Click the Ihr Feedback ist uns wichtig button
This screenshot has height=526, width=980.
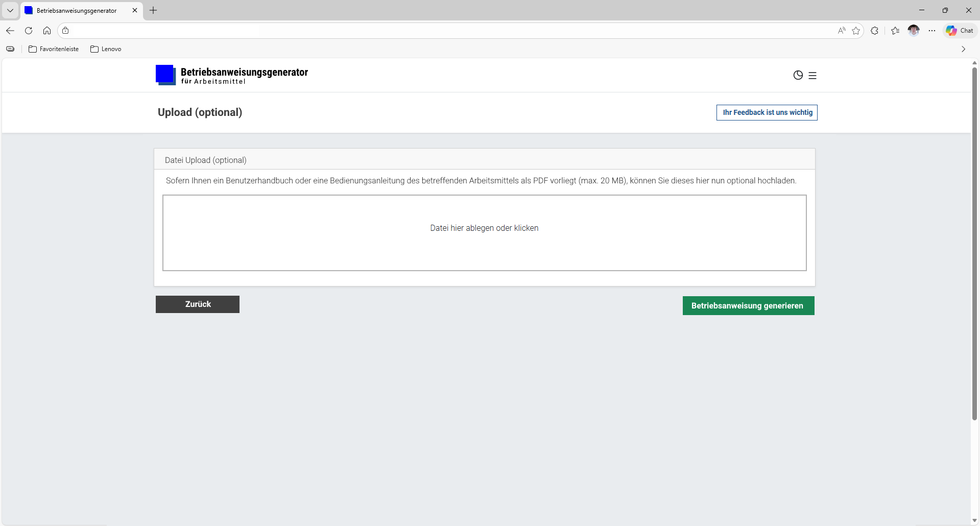[x=767, y=112]
